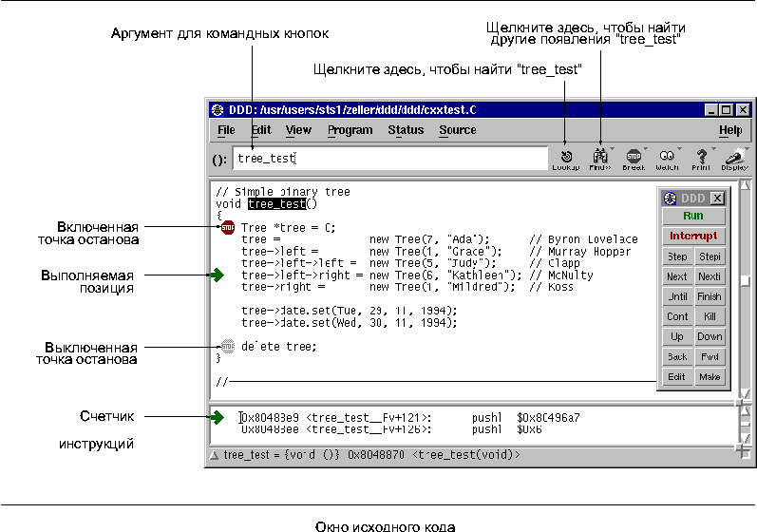
Task: Open the Program menu
Action: (350, 130)
